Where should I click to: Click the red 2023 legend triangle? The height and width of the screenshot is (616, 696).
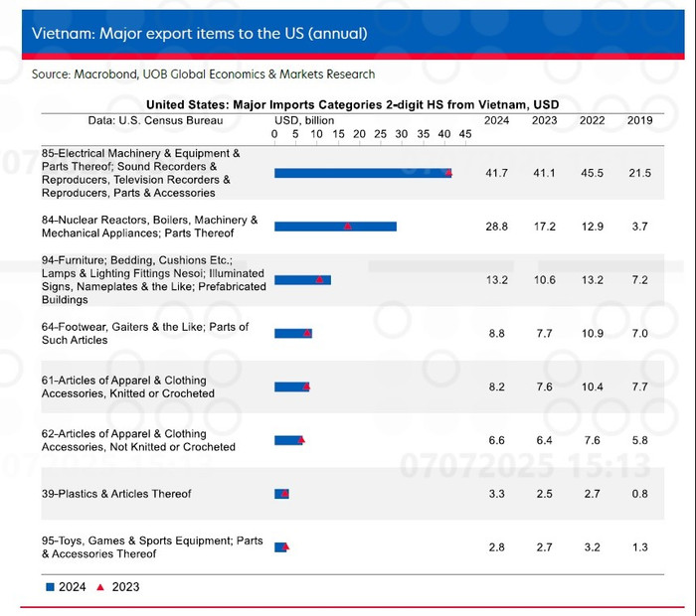(100, 587)
